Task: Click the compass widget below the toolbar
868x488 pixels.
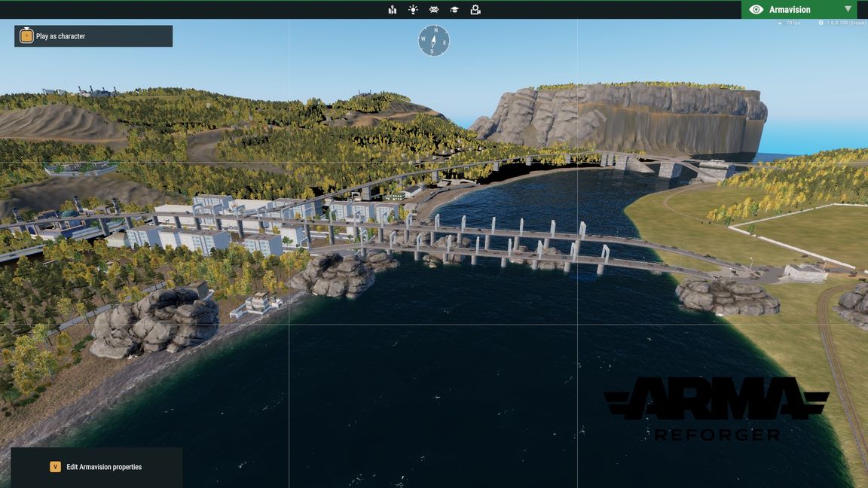Action: [x=434, y=41]
